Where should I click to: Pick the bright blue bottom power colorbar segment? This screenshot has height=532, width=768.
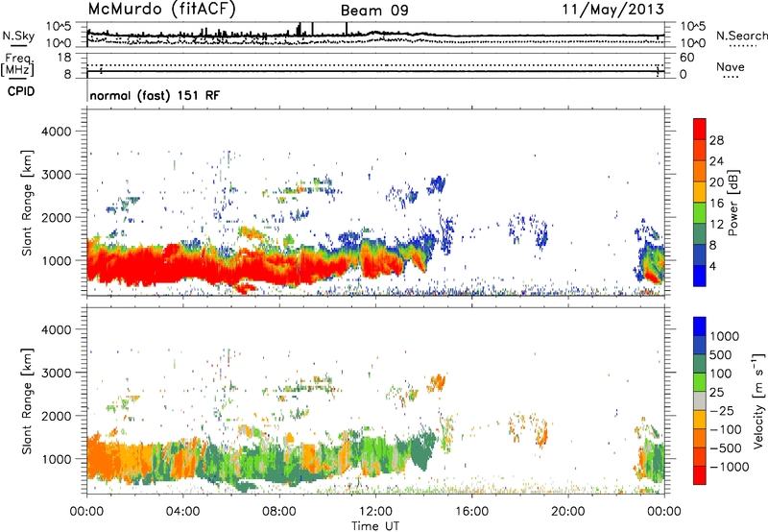pyautogui.click(x=700, y=276)
